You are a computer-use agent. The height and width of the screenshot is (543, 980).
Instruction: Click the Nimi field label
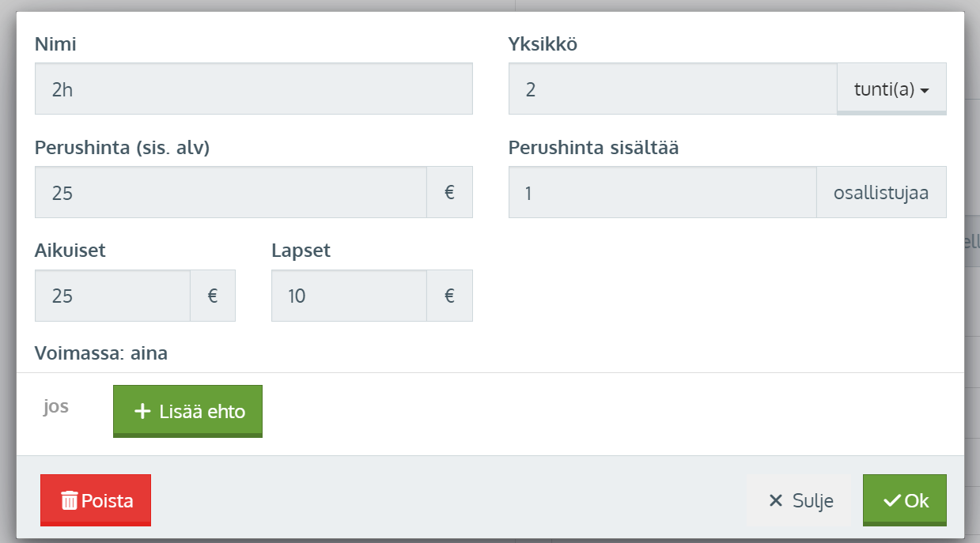click(x=55, y=44)
